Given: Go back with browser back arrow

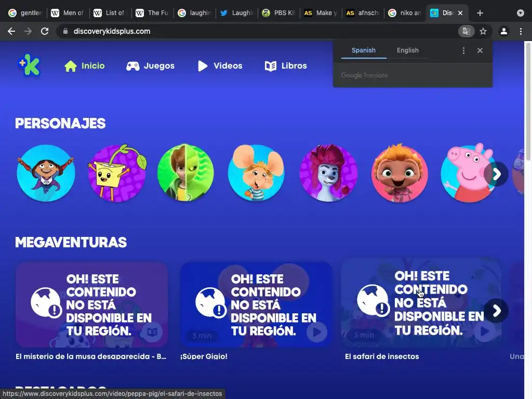Looking at the screenshot, I should (x=11, y=31).
